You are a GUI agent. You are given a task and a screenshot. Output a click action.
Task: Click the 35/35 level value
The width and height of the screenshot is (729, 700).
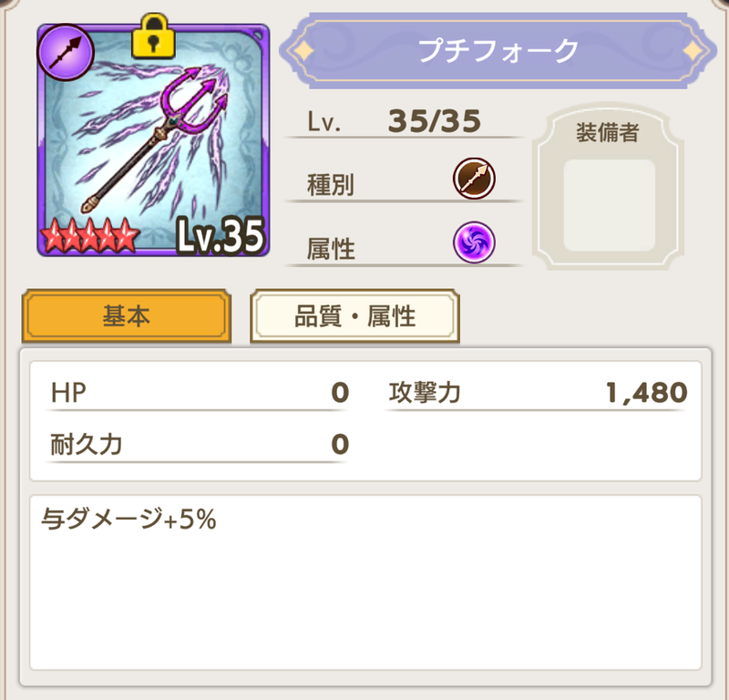pyautogui.click(x=435, y=121)
